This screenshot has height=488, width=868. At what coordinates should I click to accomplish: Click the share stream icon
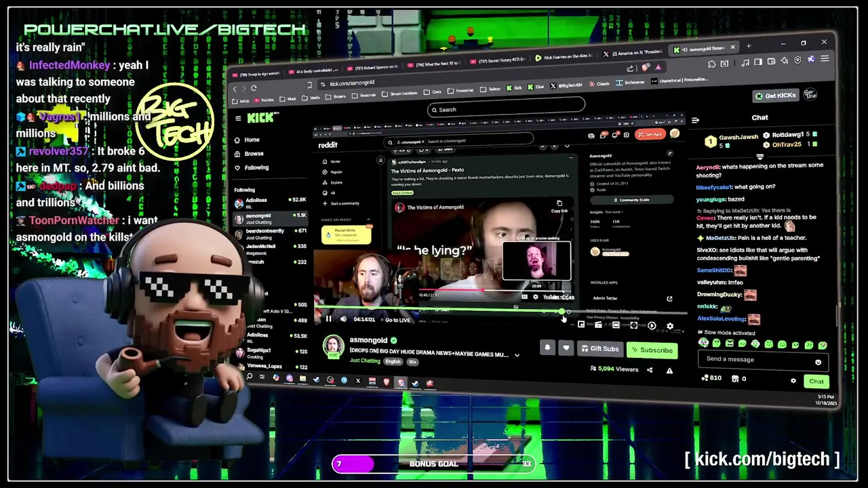click(650, 370)
